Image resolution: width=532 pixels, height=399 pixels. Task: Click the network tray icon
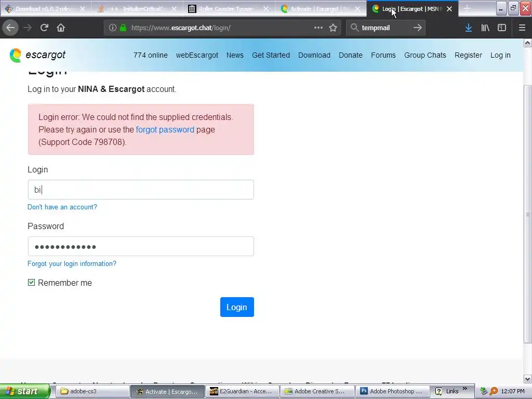click(x=484, y=391)
